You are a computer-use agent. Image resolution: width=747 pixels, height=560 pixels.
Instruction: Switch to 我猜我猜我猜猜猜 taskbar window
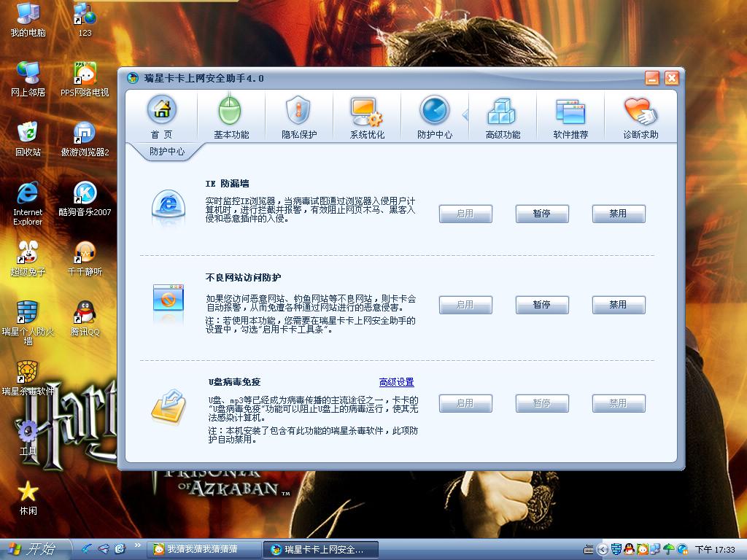pyautogui.click(x=204, y=549)
